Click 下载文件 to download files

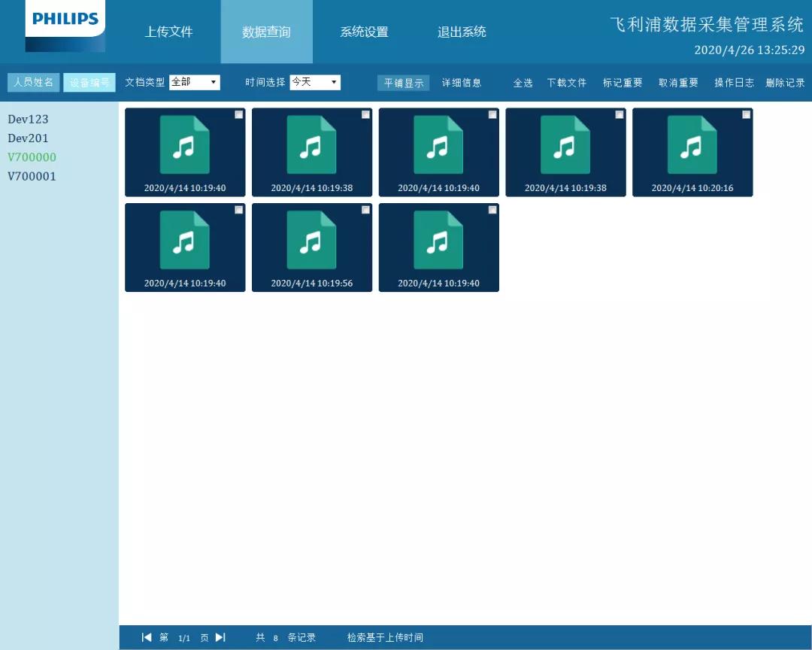click(x=567, y=83)
